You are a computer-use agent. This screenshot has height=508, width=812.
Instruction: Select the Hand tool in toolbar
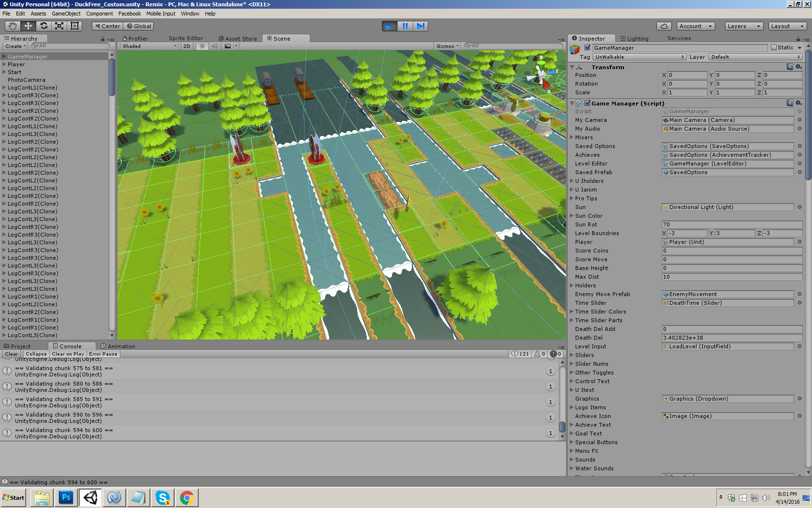tap(13, 26)
